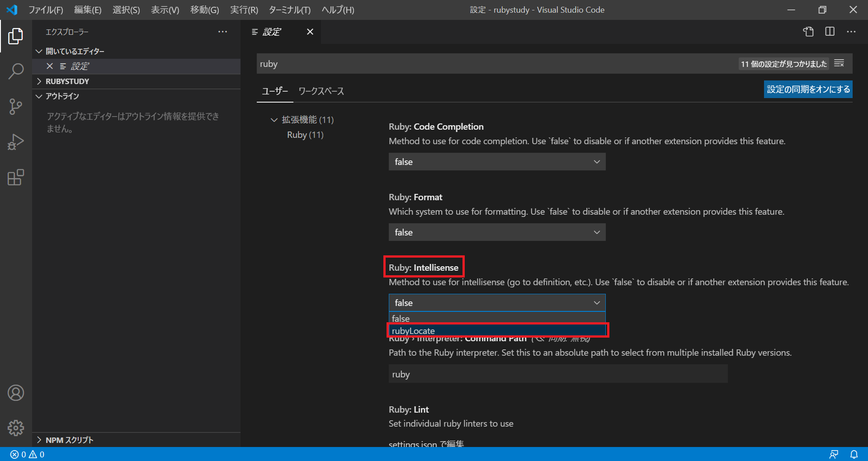Open the ヘルプ(H) menu
868x461 pixels.
click(338, 9)
